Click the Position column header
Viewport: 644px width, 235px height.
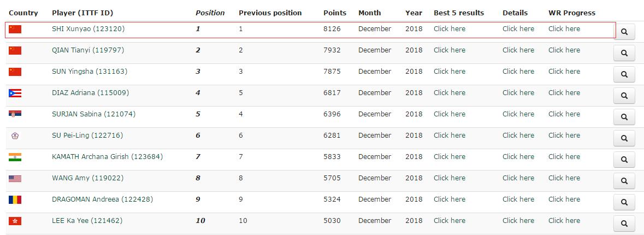point(210,13)
